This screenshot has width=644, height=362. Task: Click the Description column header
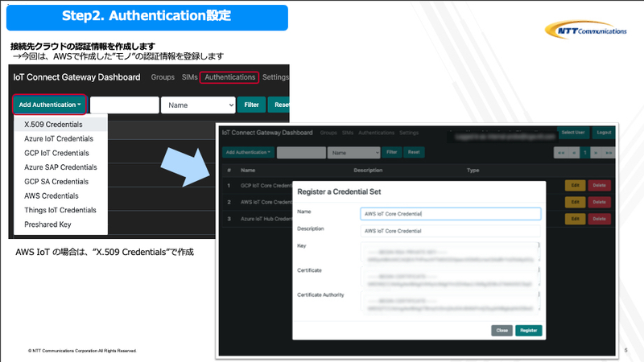click(x=368, y=171)
